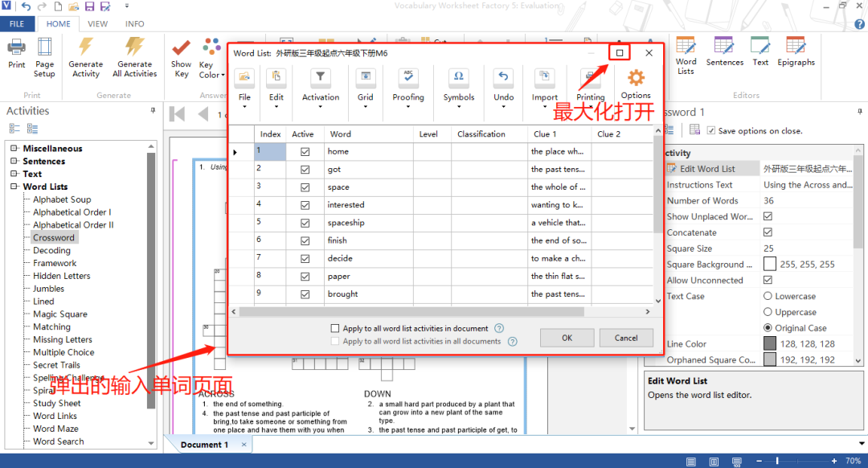Click Generate Activity lightning icon

click(86, 47)
